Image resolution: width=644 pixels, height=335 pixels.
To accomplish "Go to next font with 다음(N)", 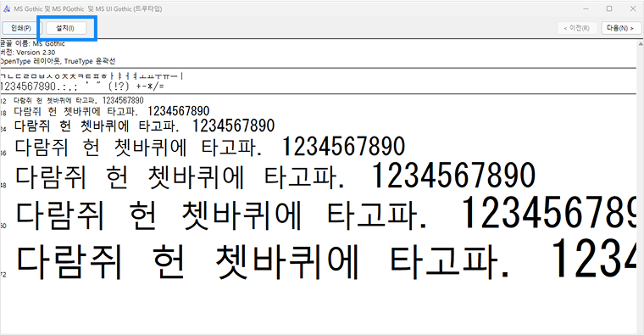I will point(620,28).
